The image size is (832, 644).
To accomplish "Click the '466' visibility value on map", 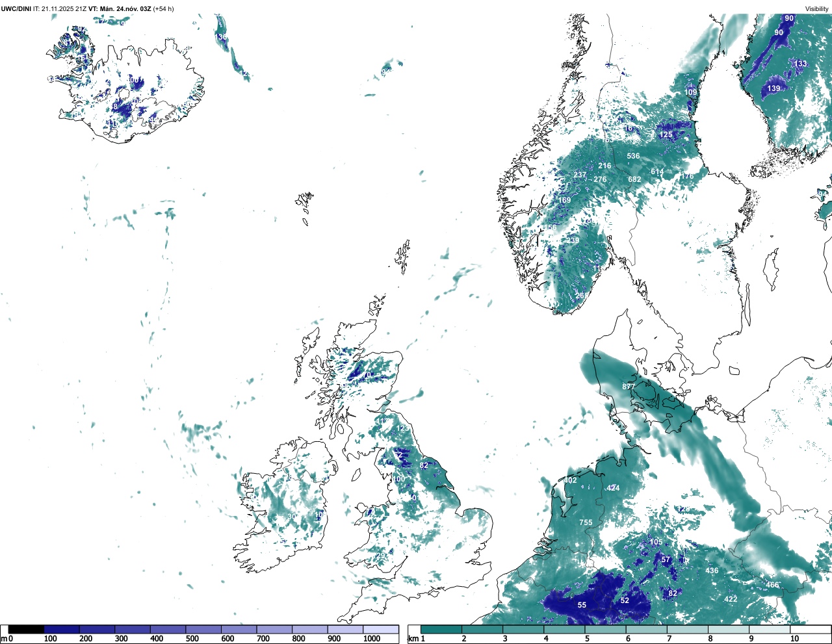I will pos(772,585).
